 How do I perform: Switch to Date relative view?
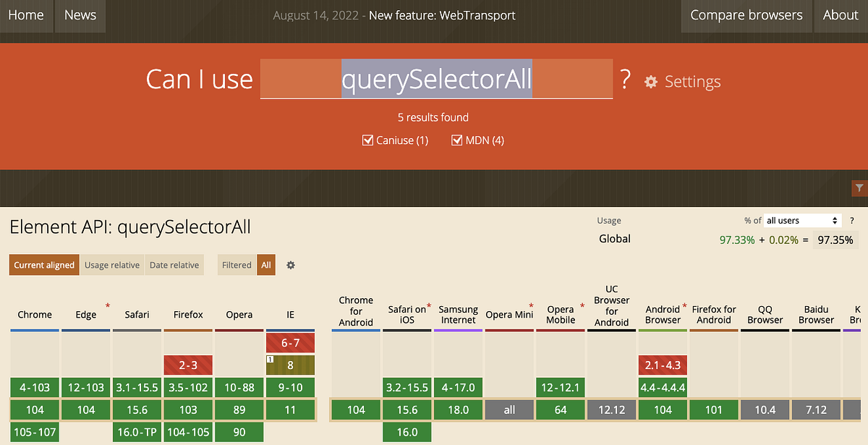(174, 265)
